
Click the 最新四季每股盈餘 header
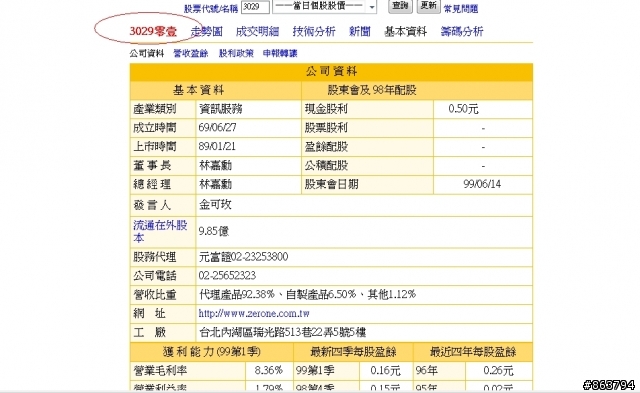pos(353,352)
